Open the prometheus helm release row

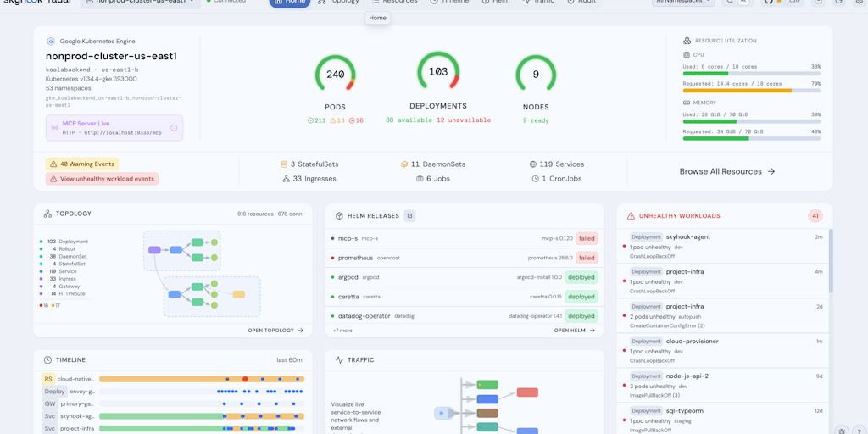(x=464, y=258)
